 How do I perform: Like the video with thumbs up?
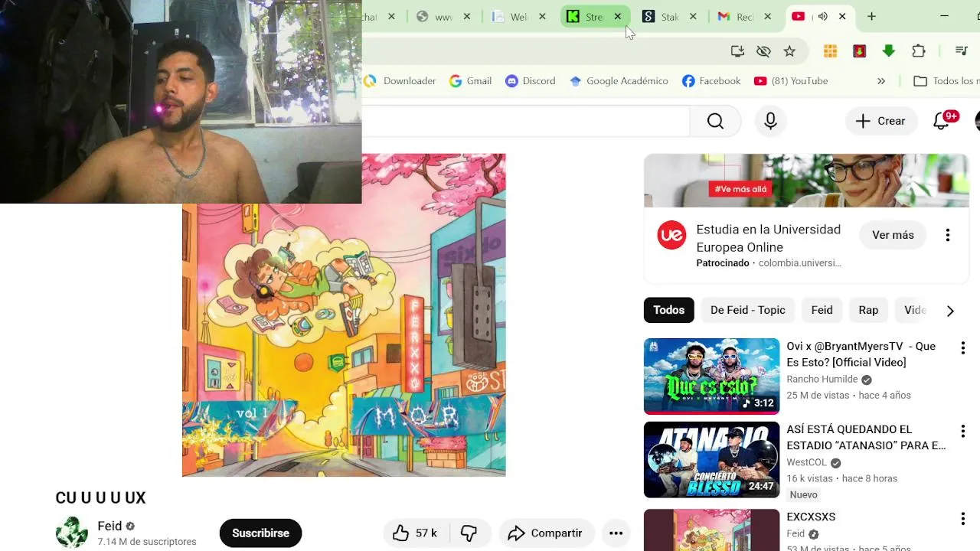click(414, 533)
